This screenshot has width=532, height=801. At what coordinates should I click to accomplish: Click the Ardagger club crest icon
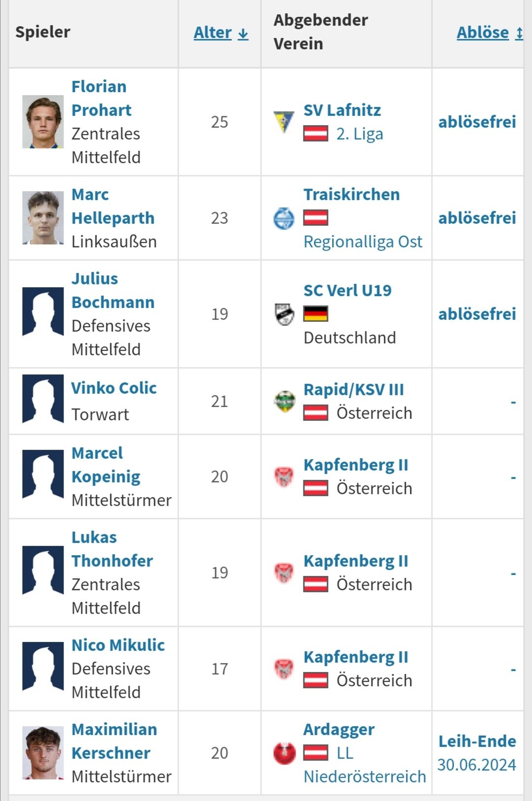[x=284, y=753]
